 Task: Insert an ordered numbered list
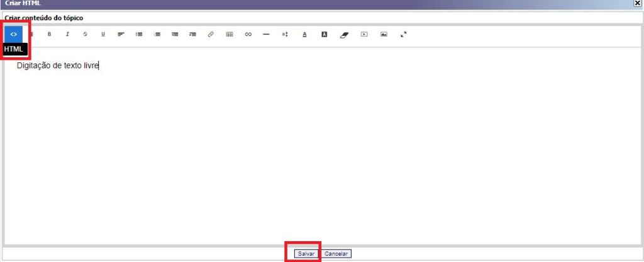click(x=157, y=34)
